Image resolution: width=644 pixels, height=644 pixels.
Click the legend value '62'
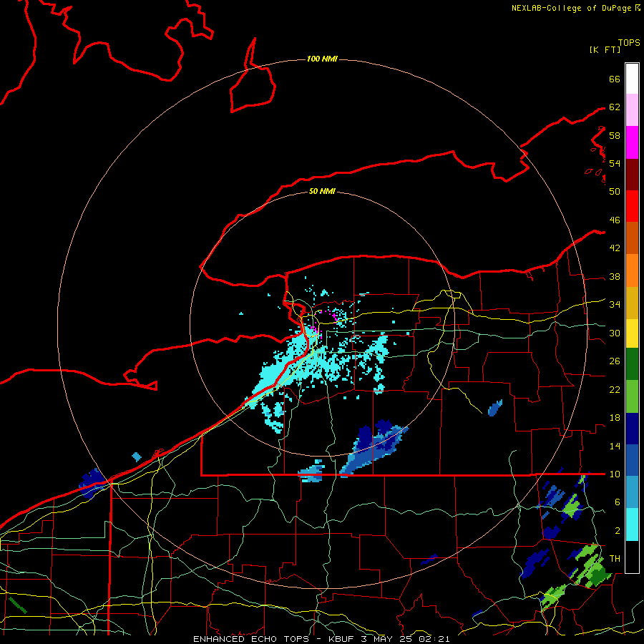pyautogui.click(x=615, y=107)
